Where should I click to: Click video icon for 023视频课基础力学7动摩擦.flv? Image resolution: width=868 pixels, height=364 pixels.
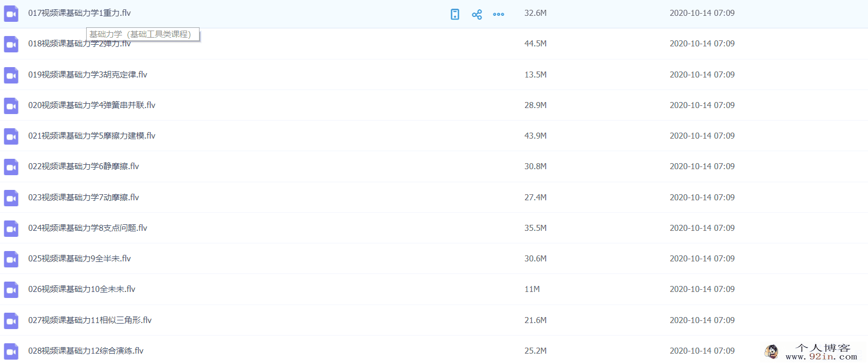coord(11,198)
